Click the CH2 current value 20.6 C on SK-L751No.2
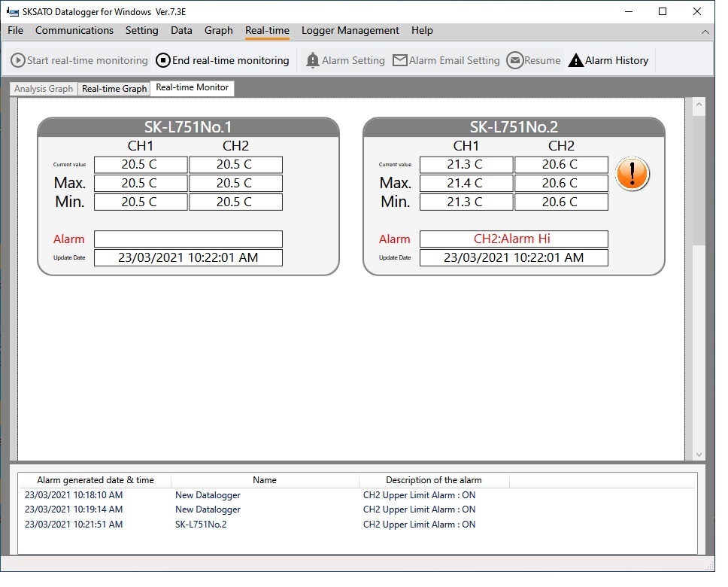This screenshot has width=728, height=587. (561, 165)
